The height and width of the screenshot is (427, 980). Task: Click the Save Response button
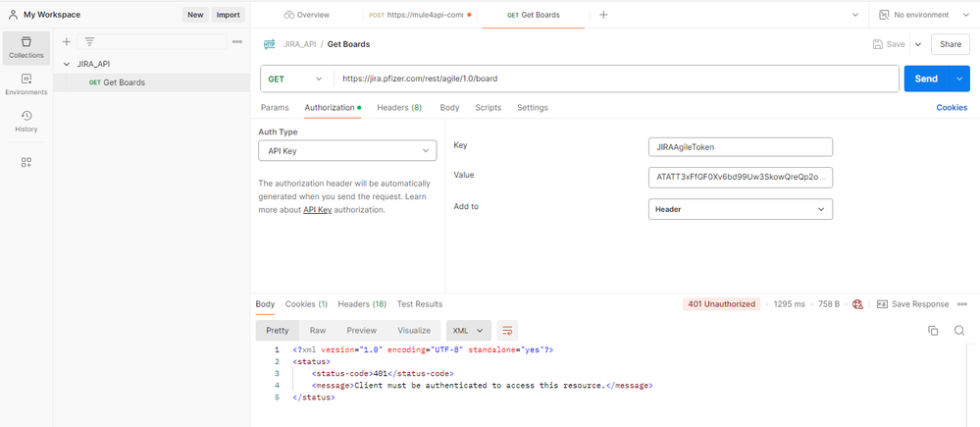(x=913, y=304)
